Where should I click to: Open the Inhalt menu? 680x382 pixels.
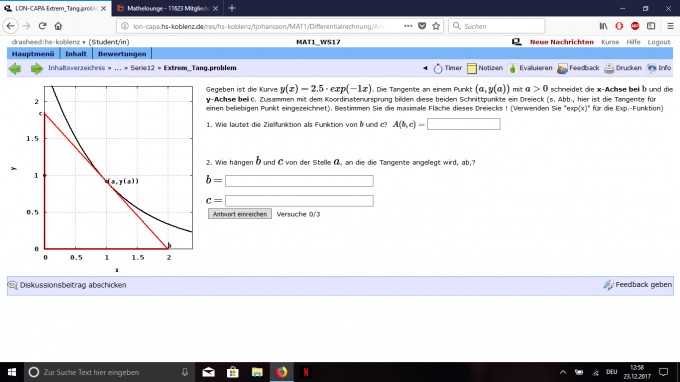point(75,54)
